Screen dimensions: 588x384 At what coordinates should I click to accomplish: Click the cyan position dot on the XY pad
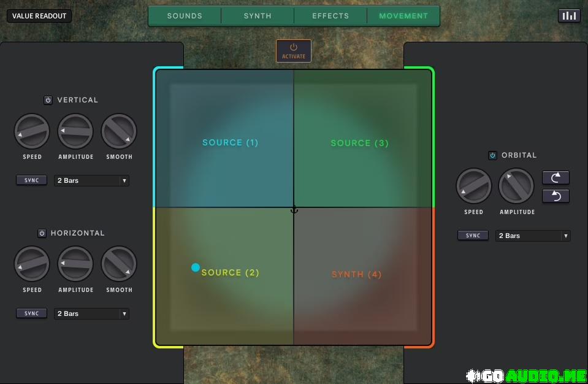click(196, 267)
